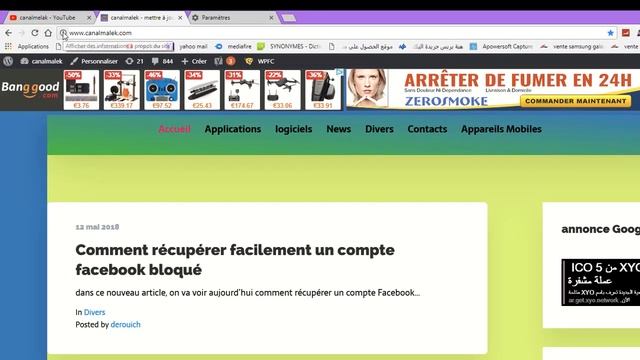Open Personnaliser in the WordPress admin bar
Screen dimensions: 640x360
(x=94, y=61)
